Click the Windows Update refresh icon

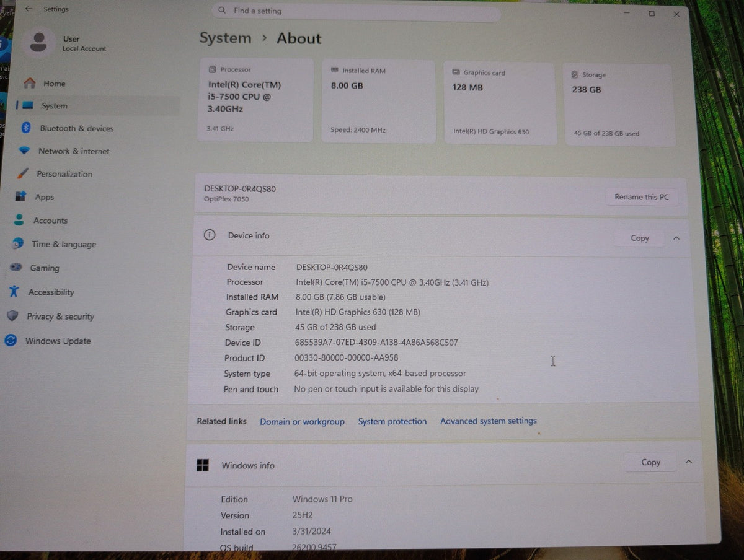coord(11,340)
